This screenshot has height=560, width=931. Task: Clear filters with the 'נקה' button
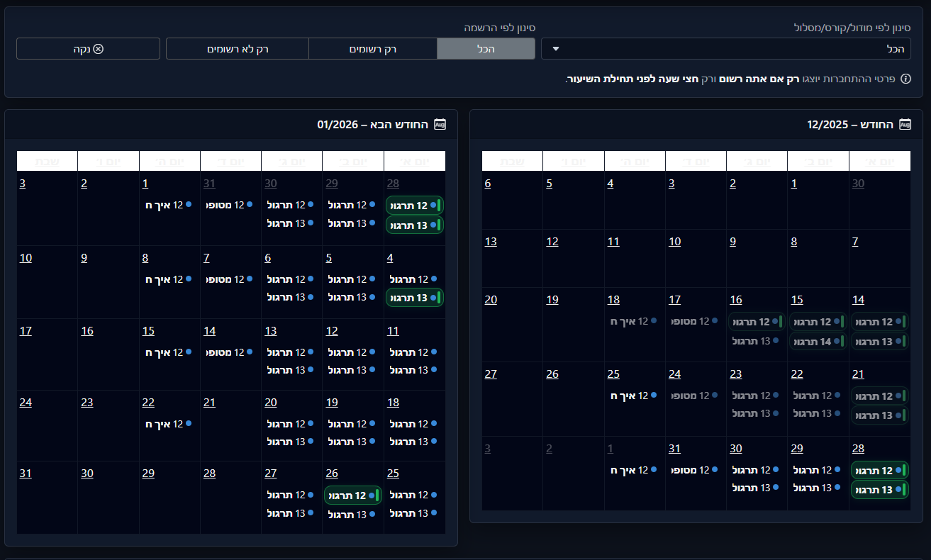(88, 49)
